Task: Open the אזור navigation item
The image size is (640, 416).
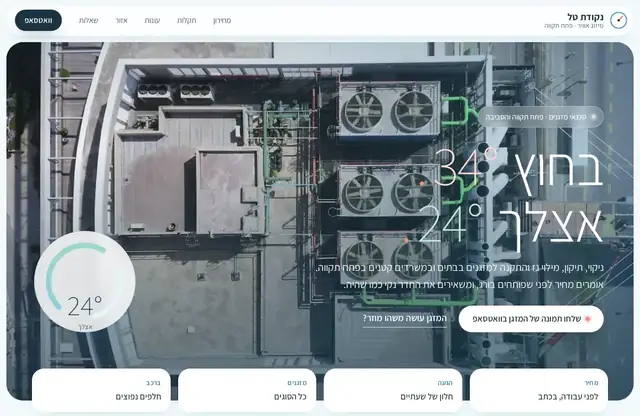Action: 122,20
